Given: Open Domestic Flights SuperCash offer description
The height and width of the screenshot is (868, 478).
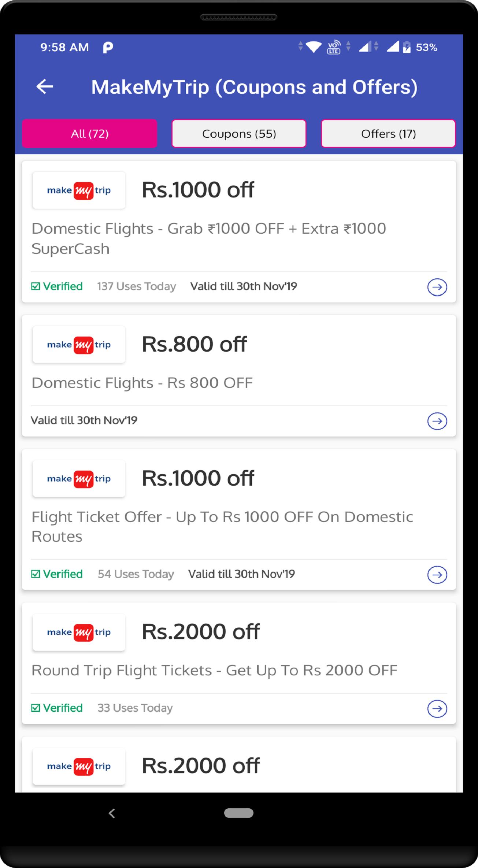Looking at the screenshot, I should pyautogui.click(x=209, y=238).
